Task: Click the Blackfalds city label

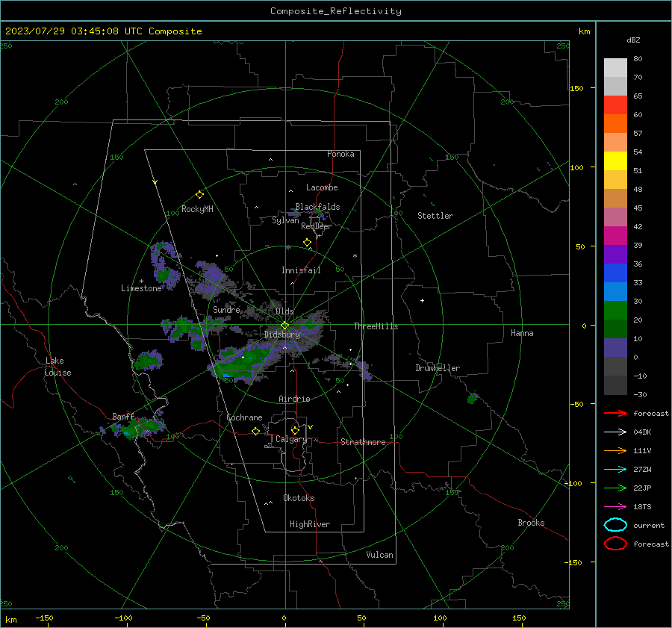Action: pos(317,207)
